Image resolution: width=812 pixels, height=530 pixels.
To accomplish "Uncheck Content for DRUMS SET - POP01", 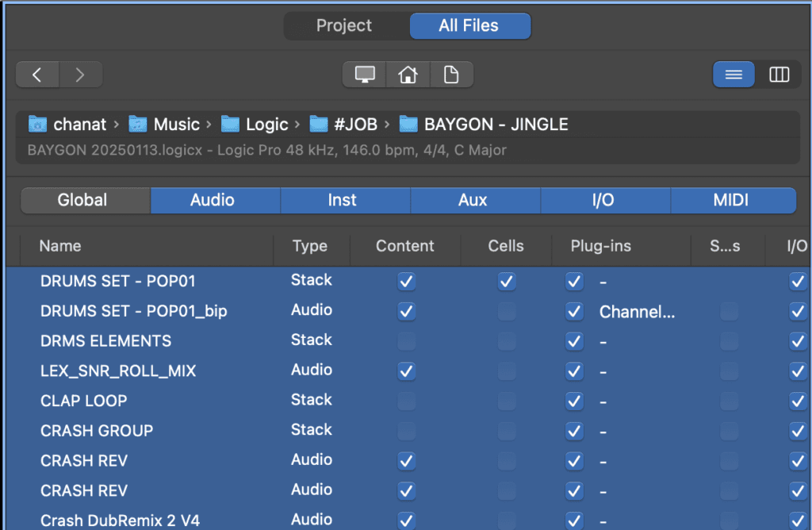I will click(x=407, y=282).
